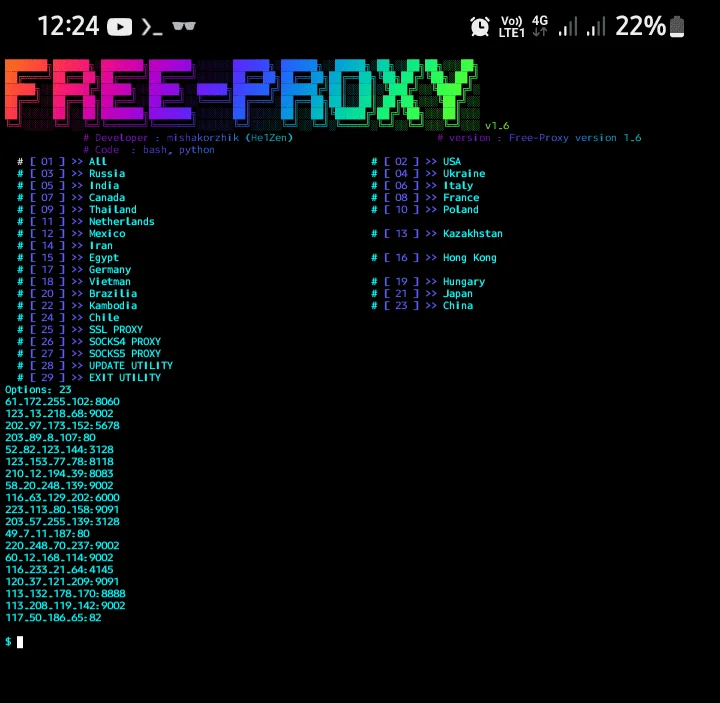Screen dimensions: 720x703
Task: Select menu option 22 Kambodia
Action: coord(77,305)
